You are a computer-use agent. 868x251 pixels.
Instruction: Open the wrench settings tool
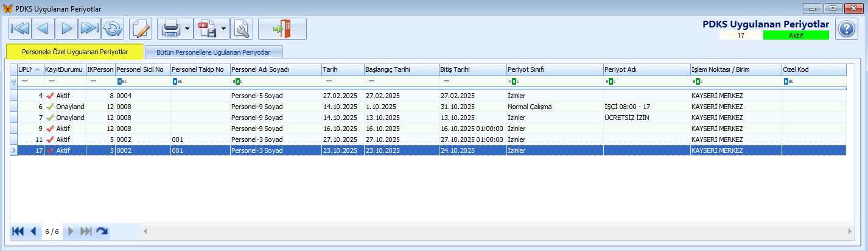242,29
